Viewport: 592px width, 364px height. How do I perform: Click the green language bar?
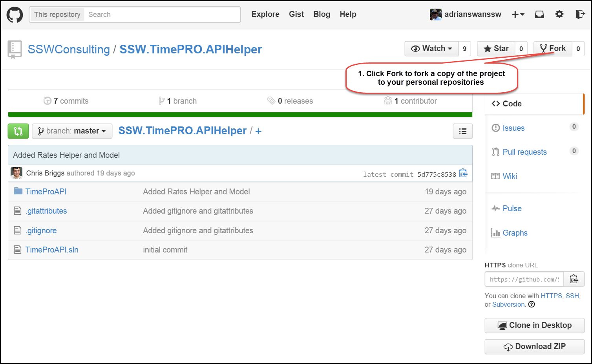tap(240, 115)
